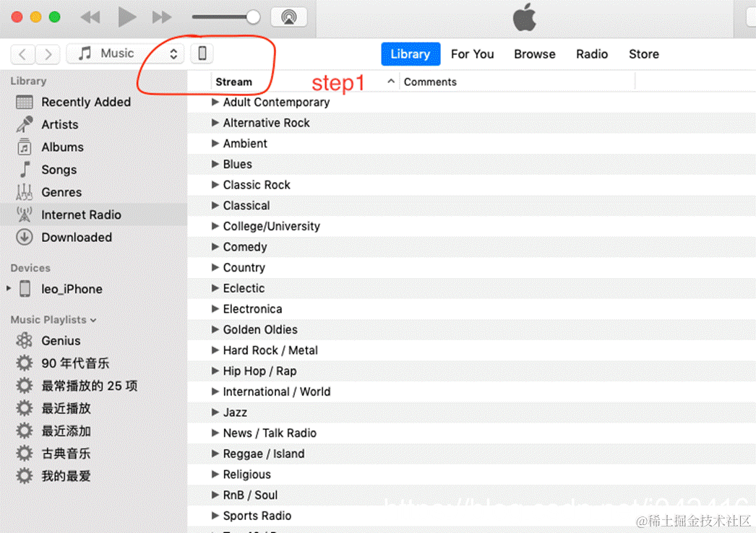This screenshot has width=756, height=533.
Task: Select Artists in the sidebar
Action: click(93, 124)
